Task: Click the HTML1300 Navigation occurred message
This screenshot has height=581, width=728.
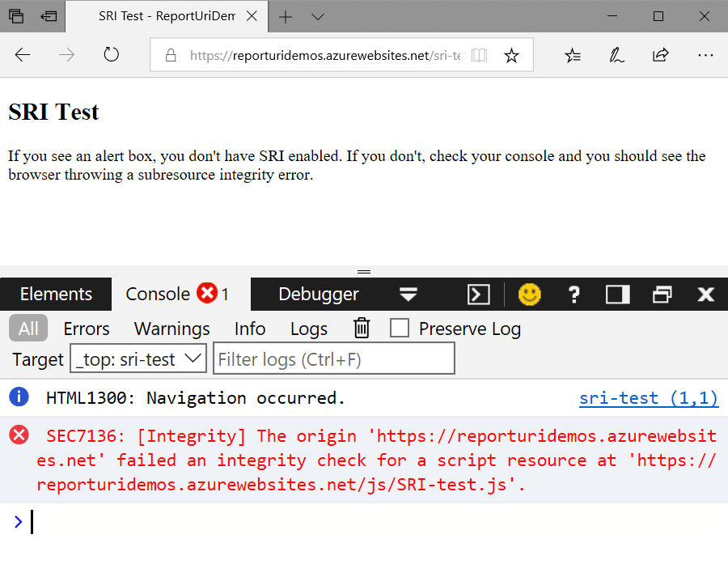Action: [x=196, y=398]
